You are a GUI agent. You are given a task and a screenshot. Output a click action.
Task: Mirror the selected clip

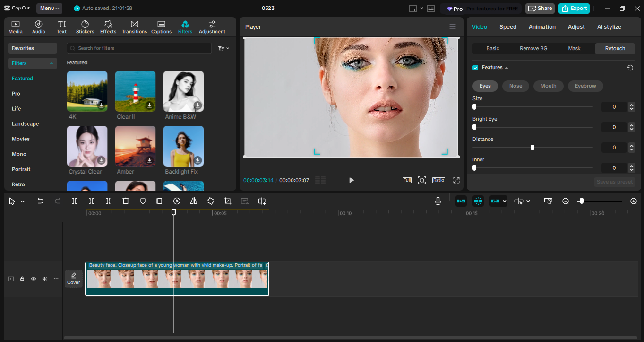pyautogui.click(x=193, y=201)
